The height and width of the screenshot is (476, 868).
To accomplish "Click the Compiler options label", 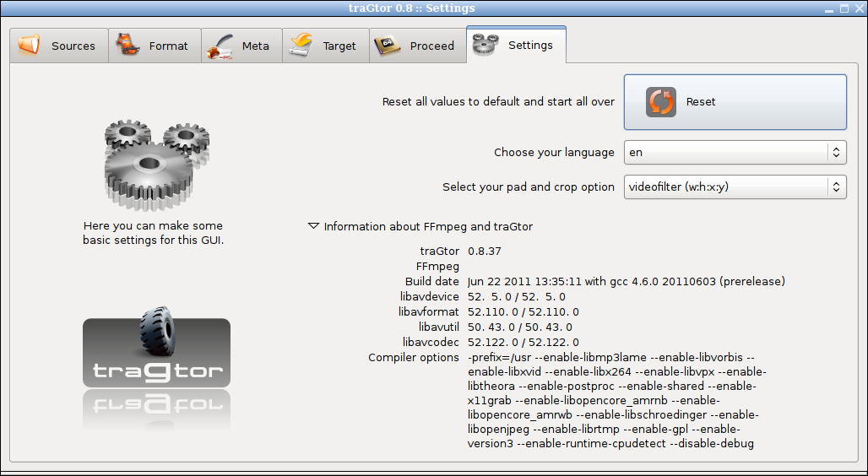I will point(414,358).
